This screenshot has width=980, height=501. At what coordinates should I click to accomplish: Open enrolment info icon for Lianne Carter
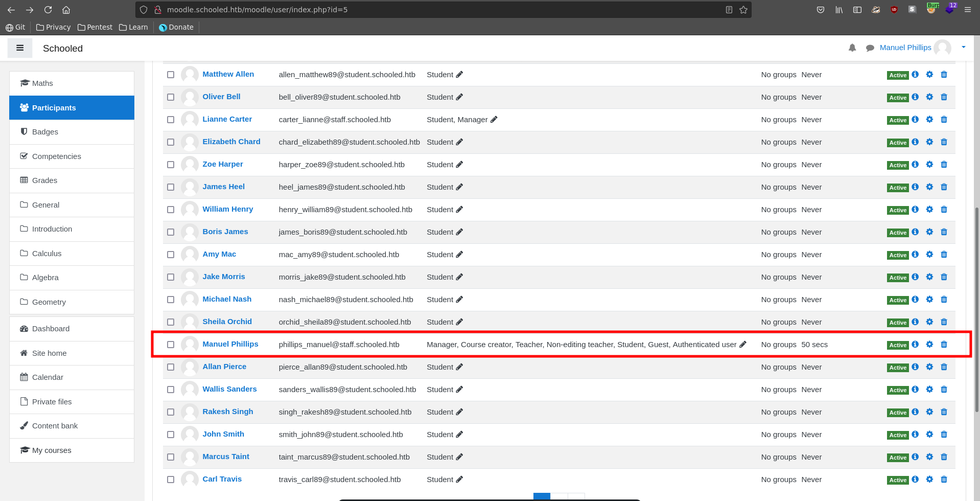(915, 120)
